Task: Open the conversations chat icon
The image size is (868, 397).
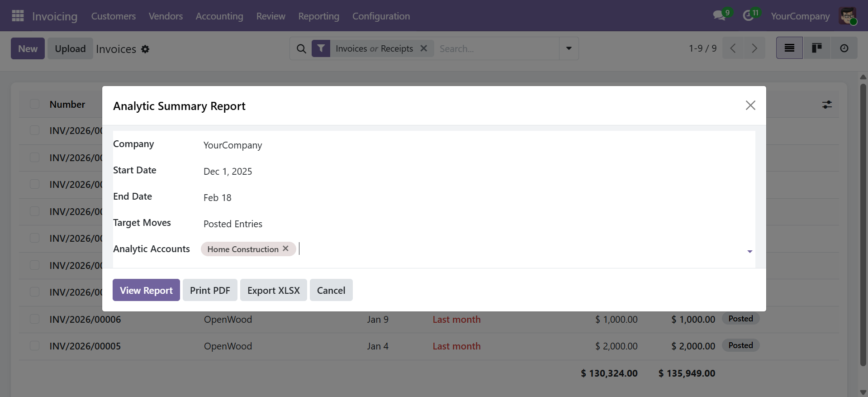Action: [x=719, y=16]
